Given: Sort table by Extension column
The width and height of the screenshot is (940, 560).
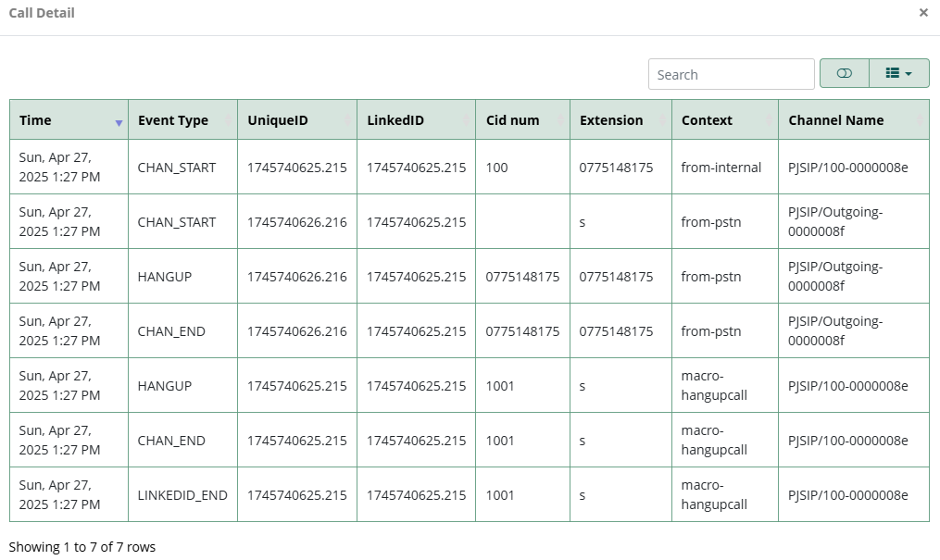Looking at the screenshot, I should pyautogui.click(x=621, y=120).
